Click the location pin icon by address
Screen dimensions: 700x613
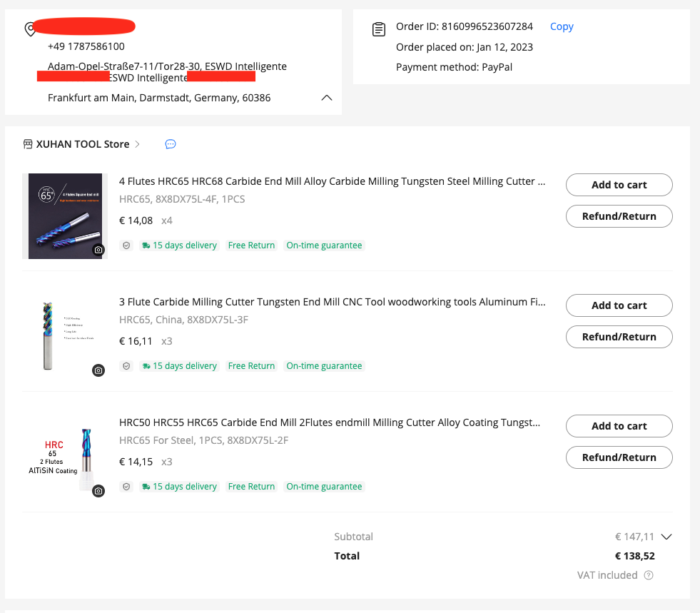(30, 29)
